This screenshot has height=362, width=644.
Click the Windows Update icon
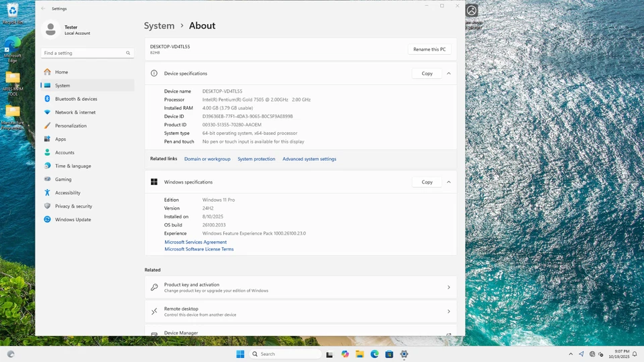pos(48,219)
